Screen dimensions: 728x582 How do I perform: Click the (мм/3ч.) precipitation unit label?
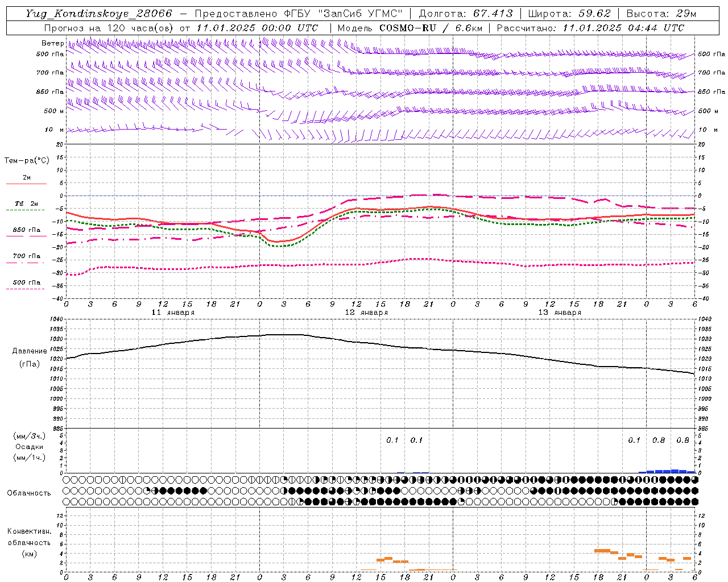(x=30, y=436)
